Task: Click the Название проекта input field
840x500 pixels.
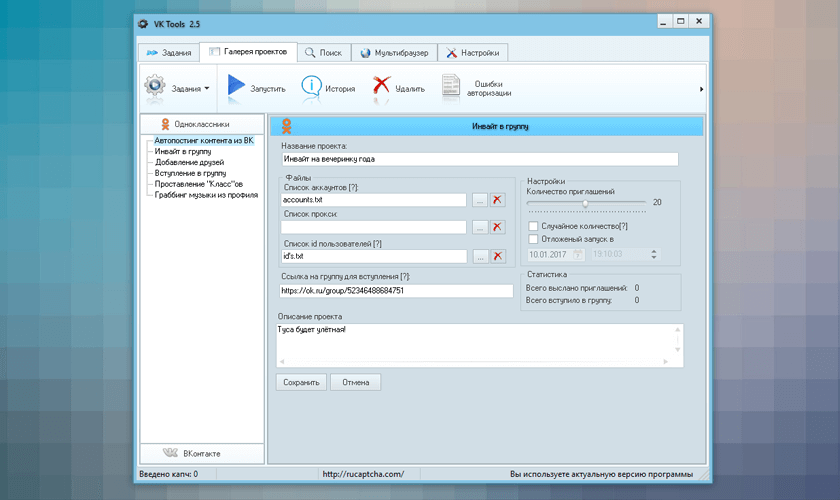Action: 480,159
